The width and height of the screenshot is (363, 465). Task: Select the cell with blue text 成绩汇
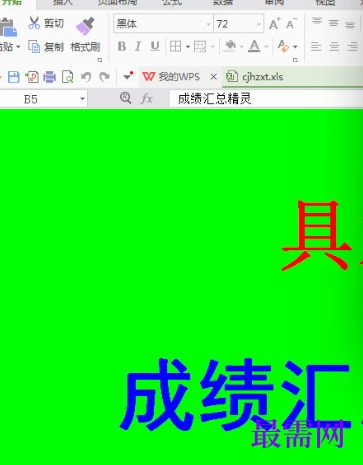click(x=235, y=395)
